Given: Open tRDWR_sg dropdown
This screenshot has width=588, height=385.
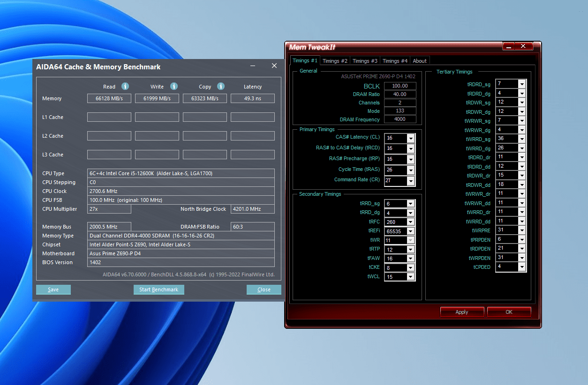Looking at the screenshot, I should coord(522,102).
